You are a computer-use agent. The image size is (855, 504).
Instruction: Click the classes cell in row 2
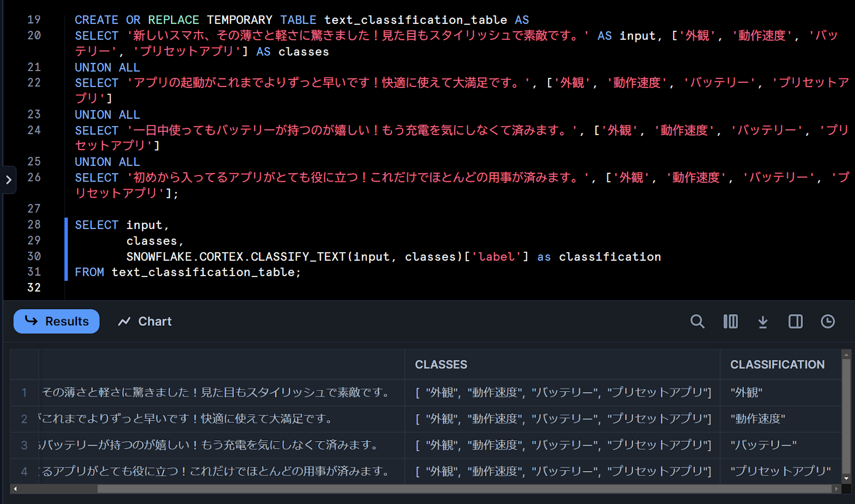562,419
